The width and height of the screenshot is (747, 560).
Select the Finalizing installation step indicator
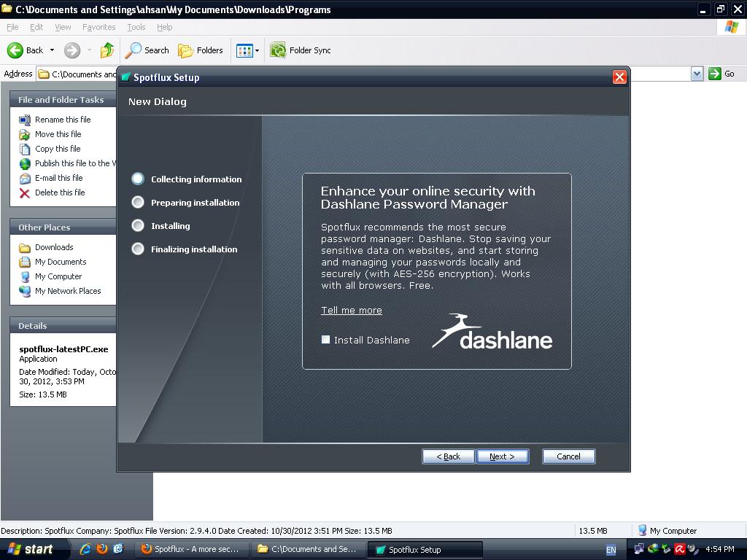pos(138,249)
